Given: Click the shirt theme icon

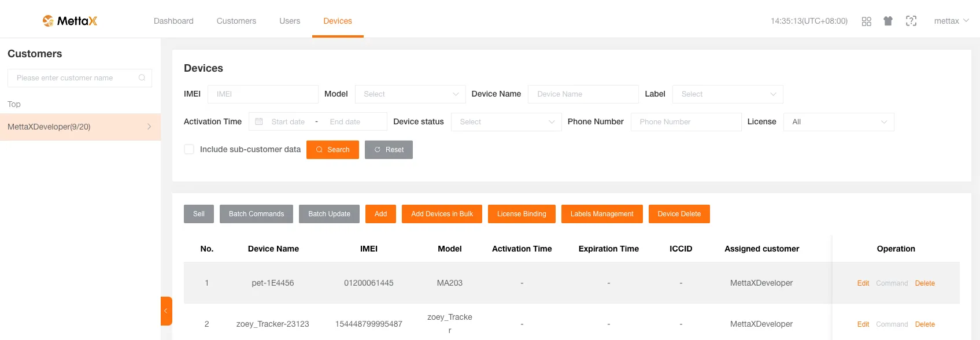Looking at the screenshot, I should pos(888,21).
